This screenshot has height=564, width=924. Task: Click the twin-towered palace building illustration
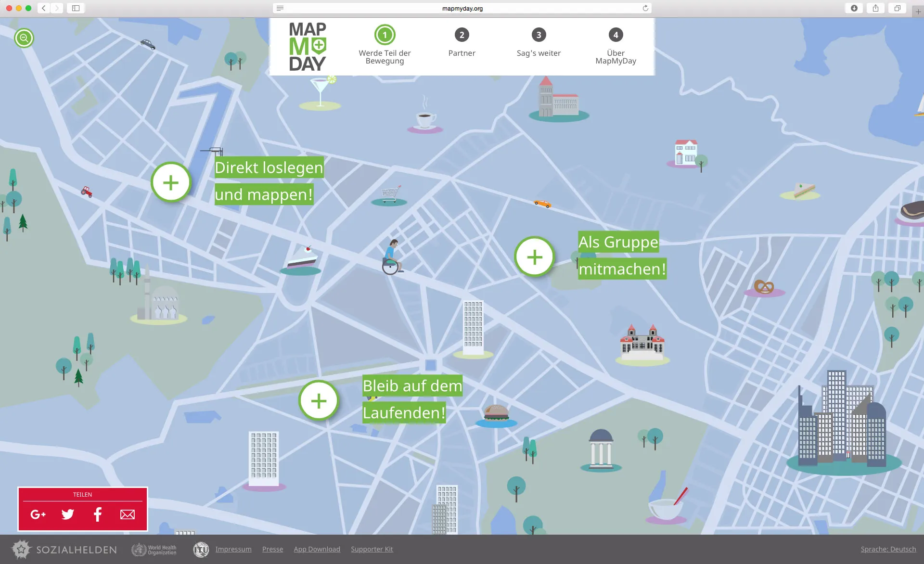tap(642, 345)
